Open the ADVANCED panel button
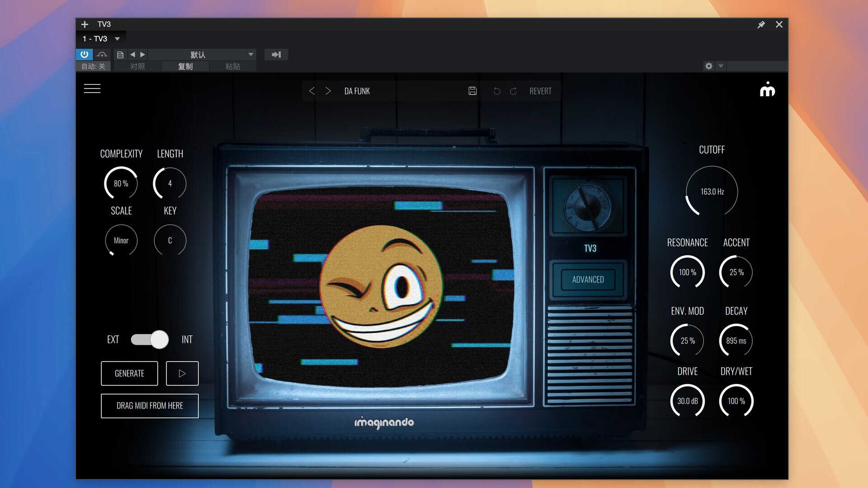The height and width of the screenshot is (488, 868). click(588, 279)
